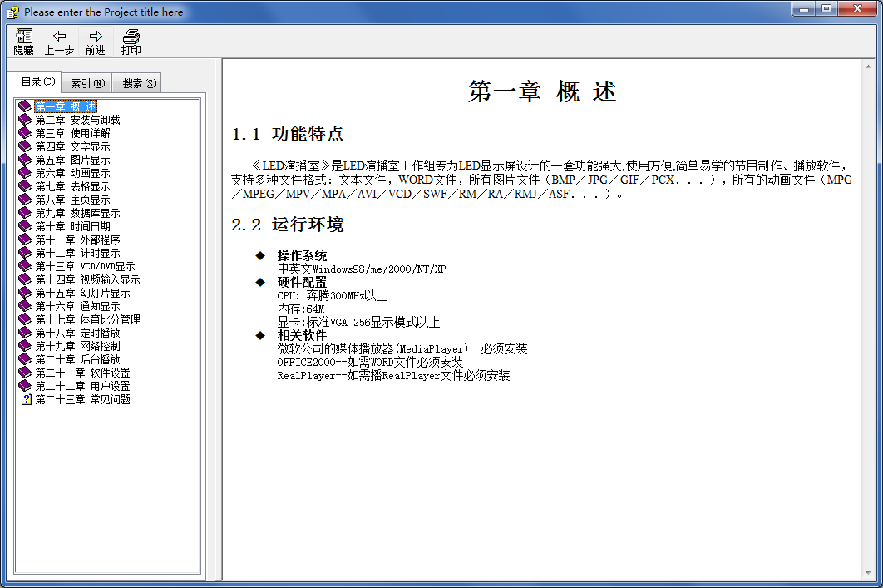This screenshot has height=588, width=883.
Task: Expand chapter 第十三章 VCD/DVD显示
Action: [x=85, y=266]
